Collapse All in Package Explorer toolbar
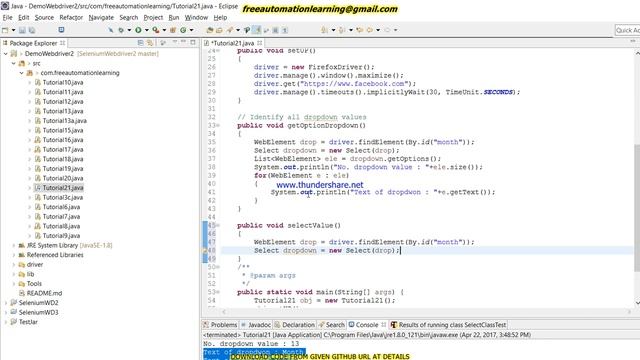This screenshot has height=360, width=640. point(140,43)
